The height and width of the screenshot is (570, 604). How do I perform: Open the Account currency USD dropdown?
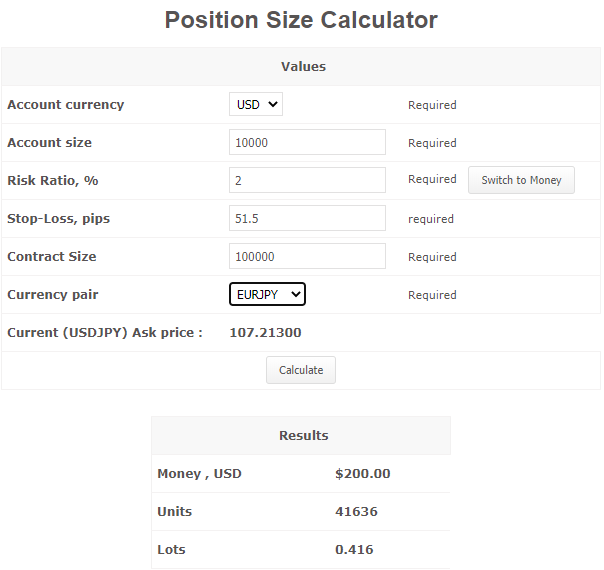pos(256,105)
